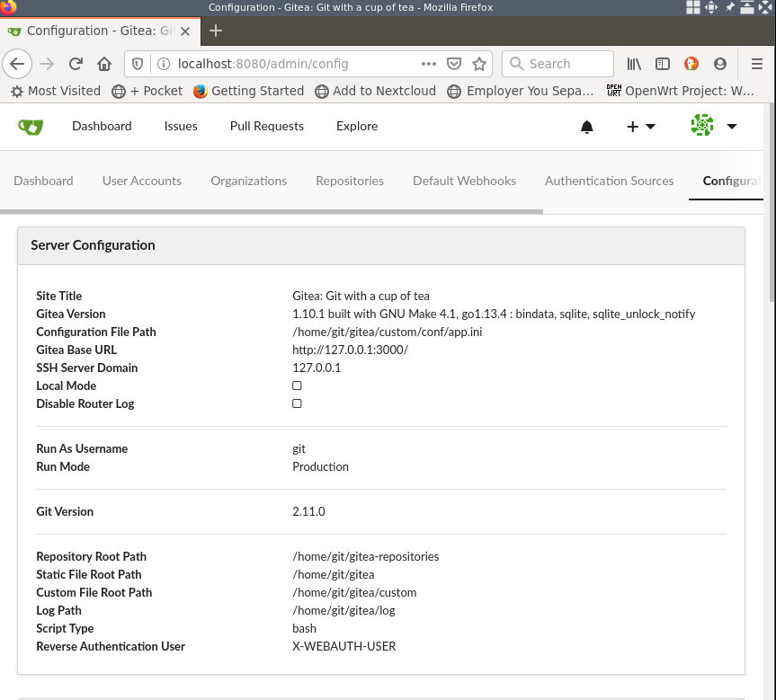Open Gitea notifications via the bell icon
This screenshot has width=776, height=700.
[587, 127]
